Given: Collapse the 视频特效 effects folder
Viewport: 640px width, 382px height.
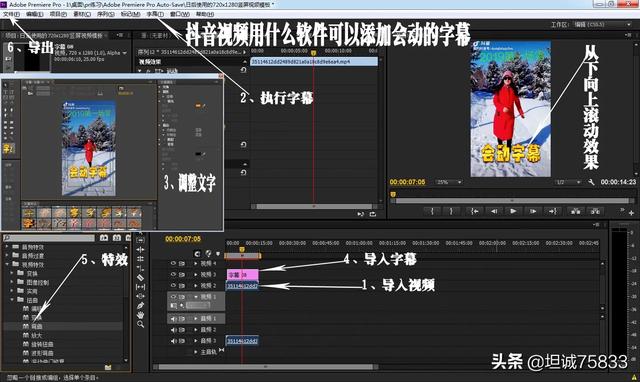Looking at the screenshot, I should pyautogui.click(x=7, y=264).
